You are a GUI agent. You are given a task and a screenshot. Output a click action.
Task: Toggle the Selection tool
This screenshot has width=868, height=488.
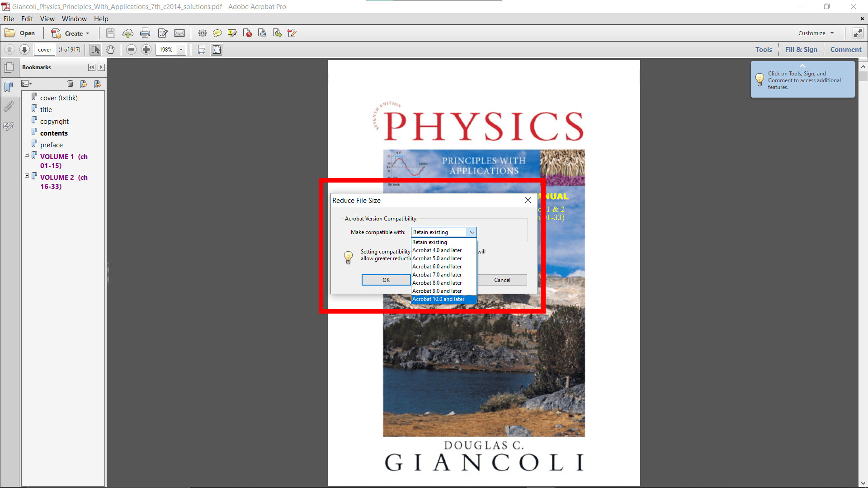click(x=95, y=50)
